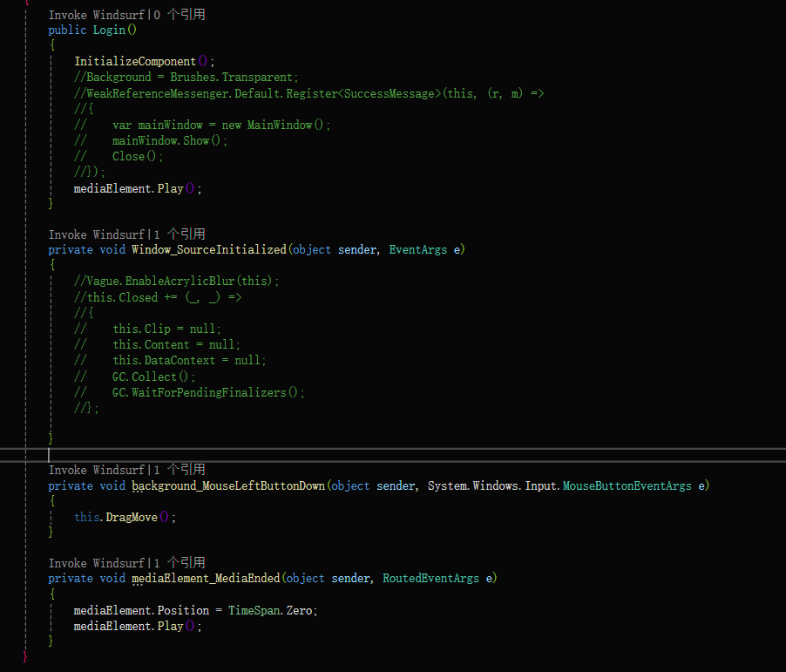
Task: Click the commented 'this.Content = null' line
Action: [x=158, y=344]
